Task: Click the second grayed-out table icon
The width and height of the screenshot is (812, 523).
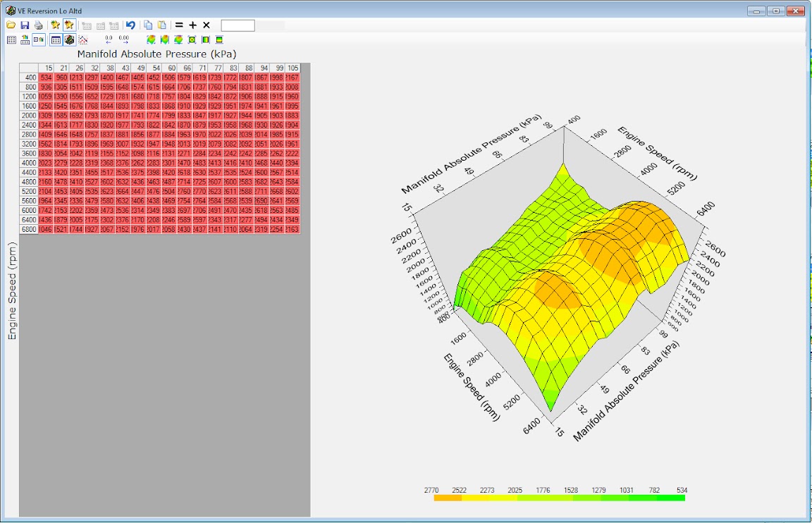Action: pos(101,25)
